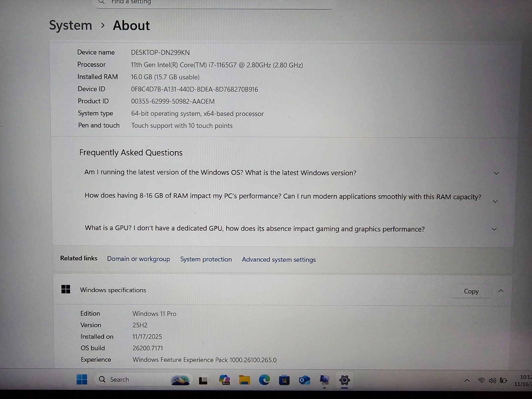532x399 pixels.
Task: Launch Microsoft 365 Copilot from taskbar
Action: (224, 380)
